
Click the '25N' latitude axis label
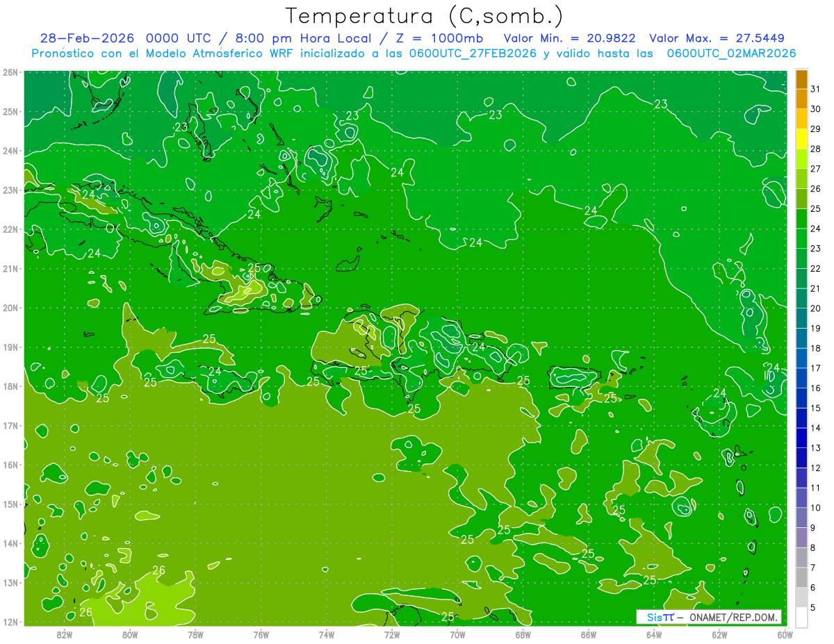coord(10,111)
